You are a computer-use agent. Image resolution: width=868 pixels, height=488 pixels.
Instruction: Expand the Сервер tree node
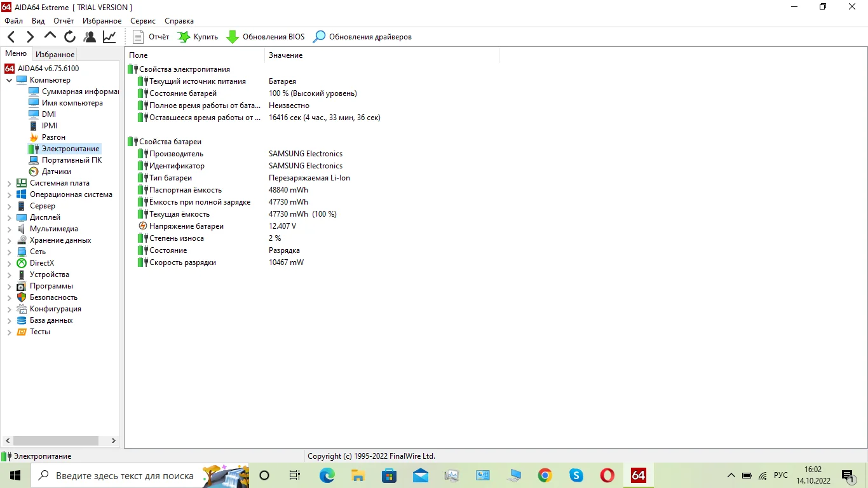pos(9,206)
